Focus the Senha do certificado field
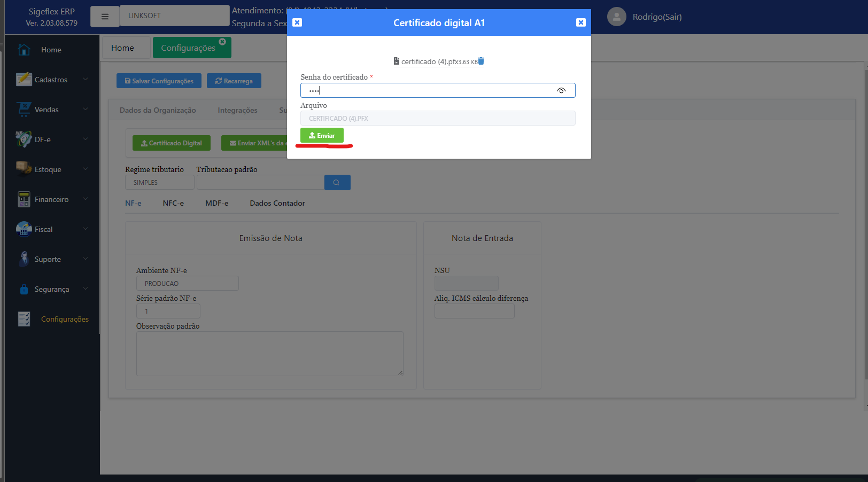Viewport: 868px width, 482px height. point(428,90)
